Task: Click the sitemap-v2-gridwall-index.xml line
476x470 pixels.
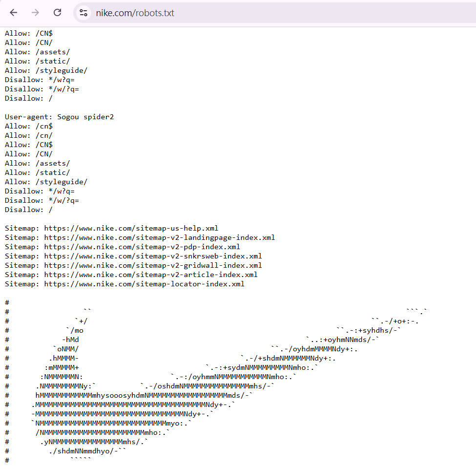Action: point(133,265)
